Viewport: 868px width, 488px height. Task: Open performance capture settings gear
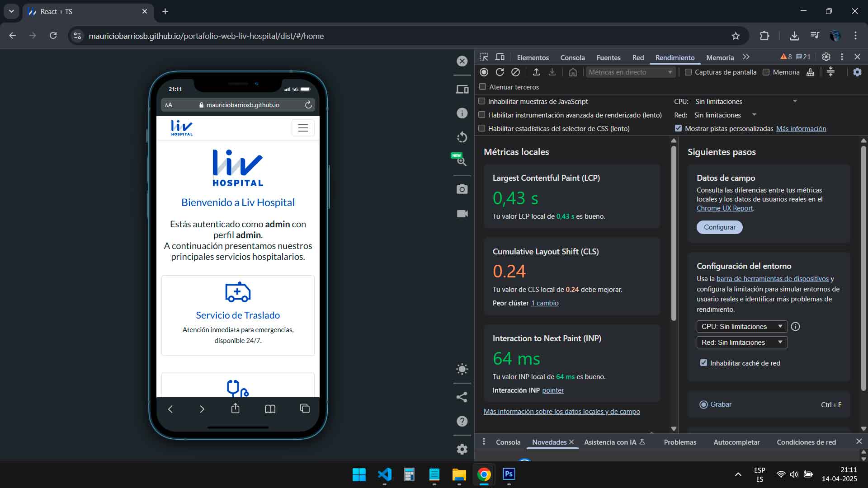pos(857,72)
